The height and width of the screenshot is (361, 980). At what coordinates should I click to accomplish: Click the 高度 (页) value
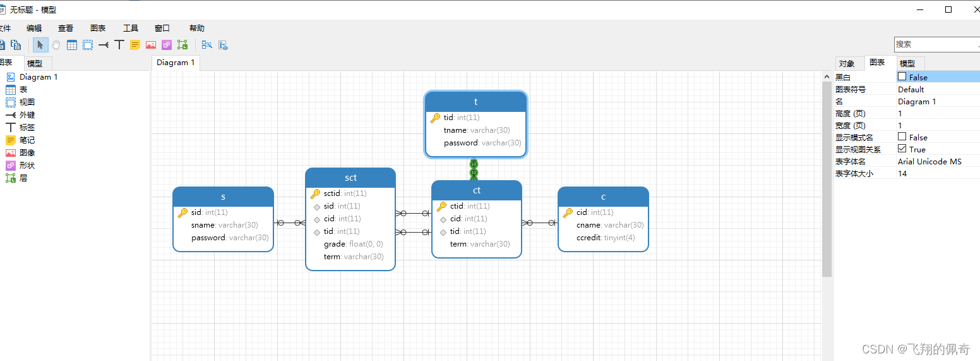(x=938, y=113)
